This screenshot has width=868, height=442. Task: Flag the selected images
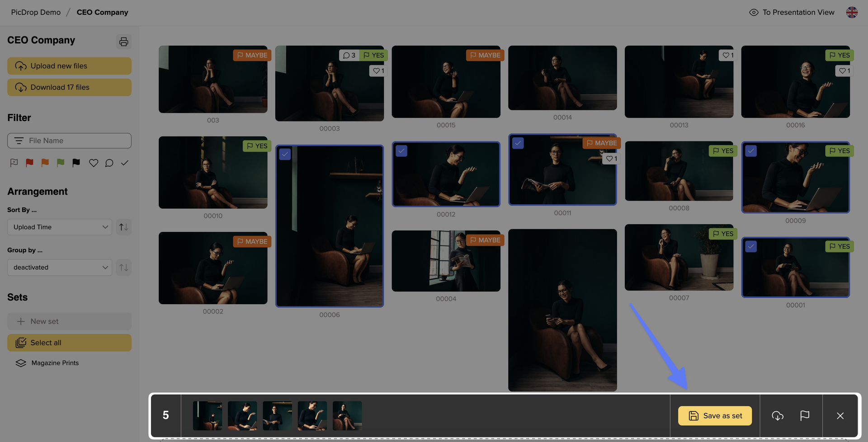(x=805, y=416)
